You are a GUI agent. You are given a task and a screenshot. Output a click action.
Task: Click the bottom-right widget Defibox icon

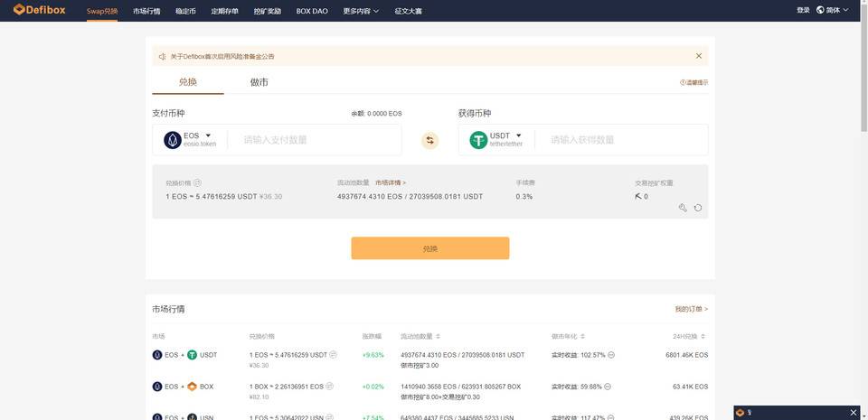point(741,413)
